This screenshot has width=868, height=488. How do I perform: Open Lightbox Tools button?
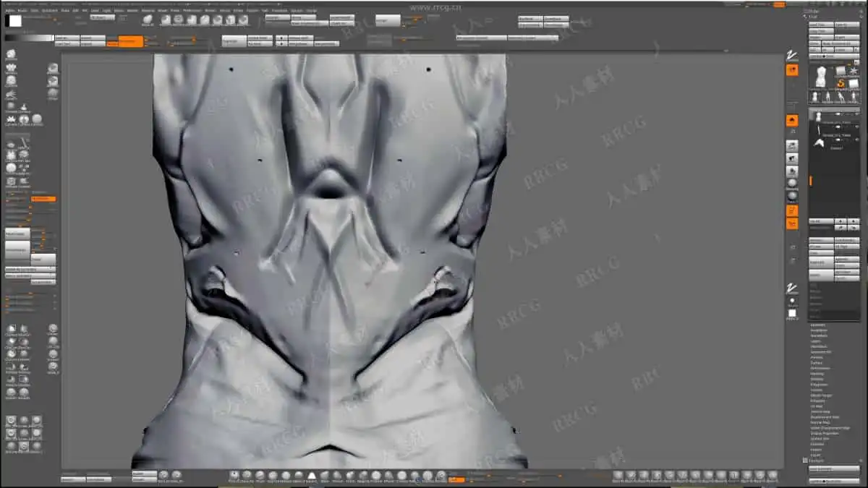pos(834,56)
